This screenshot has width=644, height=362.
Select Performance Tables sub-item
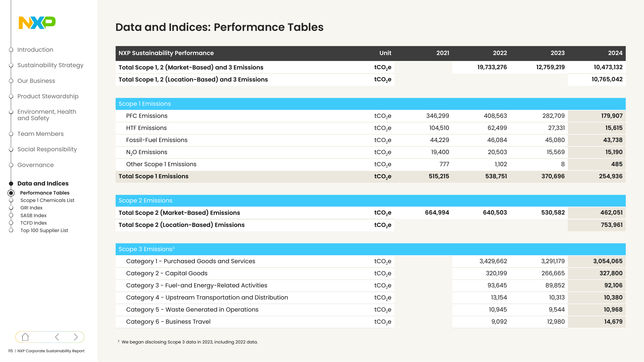click(x=45, y=193)
